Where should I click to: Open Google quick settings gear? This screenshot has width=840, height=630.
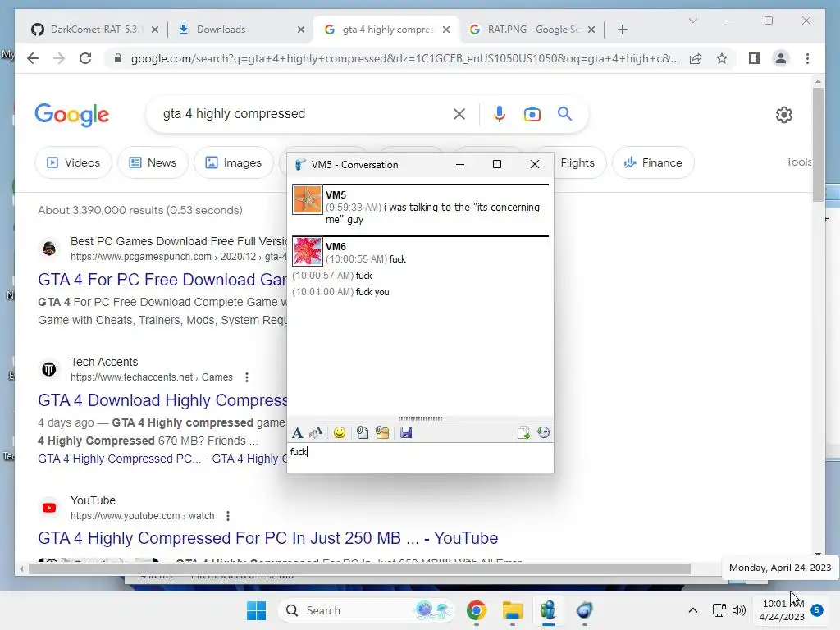point(783,115)
